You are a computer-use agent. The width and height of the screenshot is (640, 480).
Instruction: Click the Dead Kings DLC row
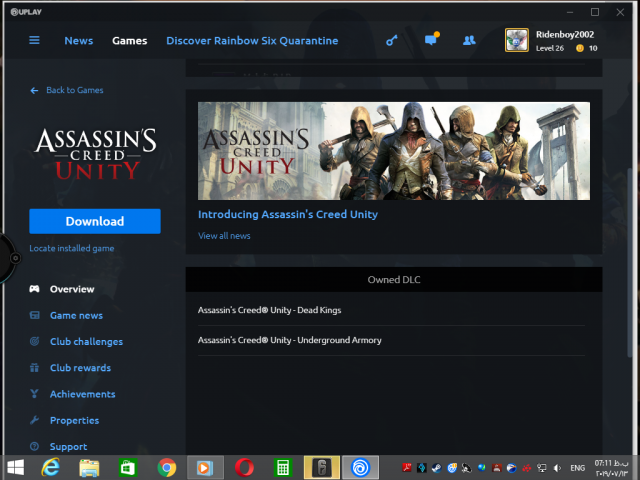tap(391, 310)
